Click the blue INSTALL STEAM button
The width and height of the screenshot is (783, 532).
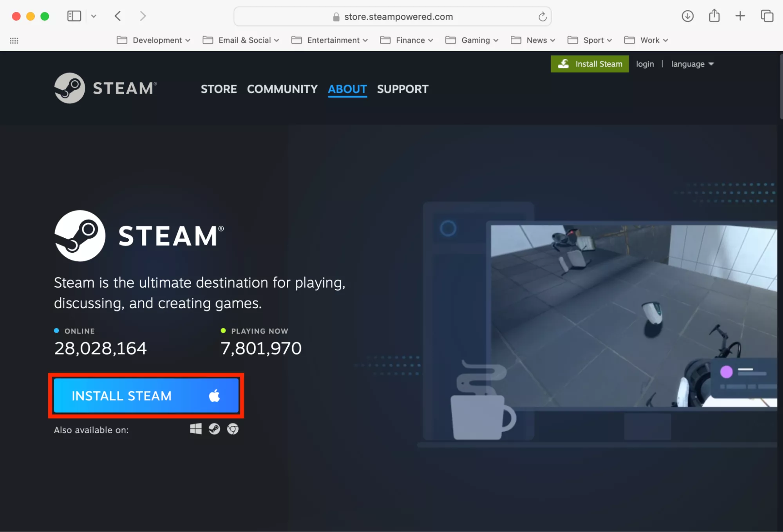coord(146,396)
